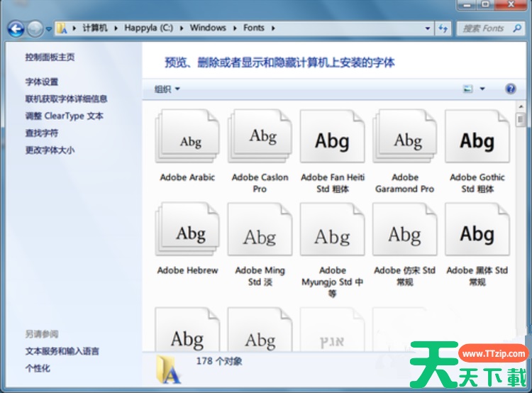Click the vertical scrollbar in font list

point(520,213)
